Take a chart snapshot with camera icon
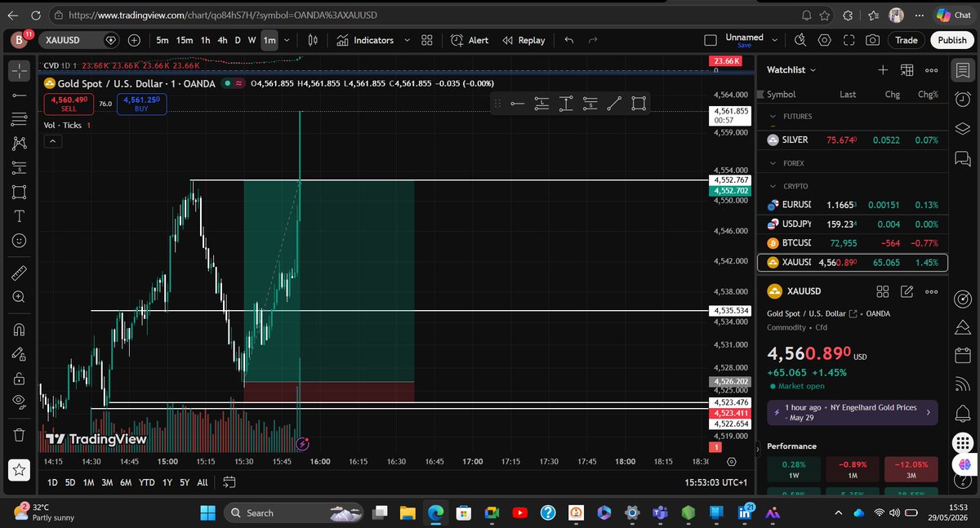 click(x=873, y=40)
